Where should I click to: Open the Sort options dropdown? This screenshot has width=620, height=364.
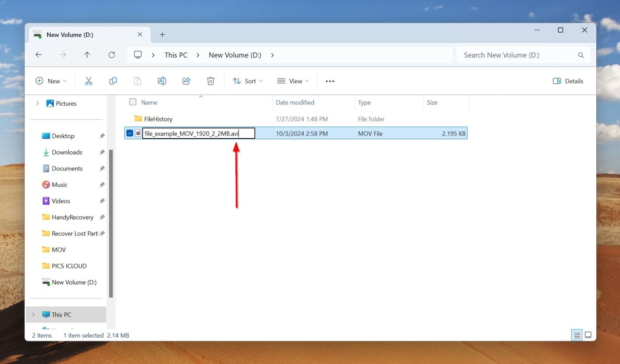coord(247,81)
